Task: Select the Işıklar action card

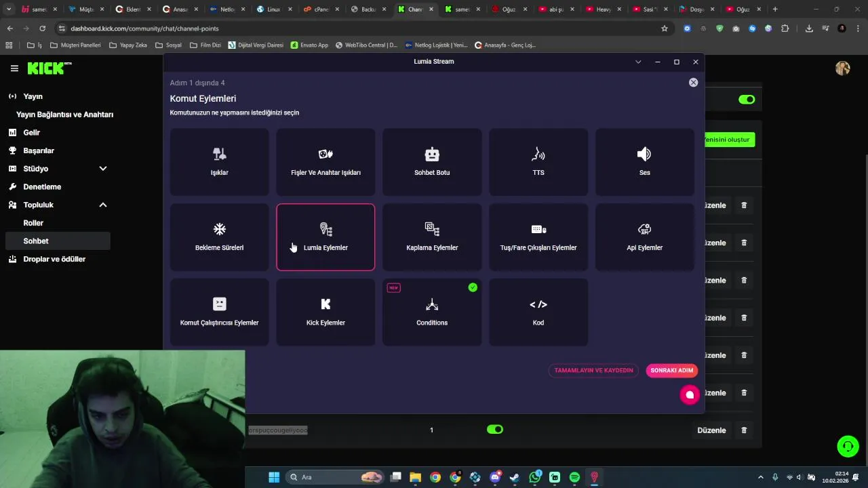Action: 219,162
